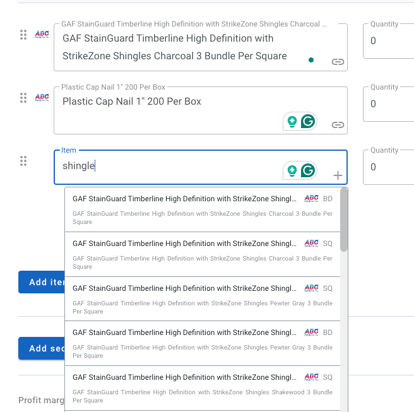414x412 pixels.
Task: Click the lightbulb suggestion icon in Plastic Cap Nail field
Action: [292, 122]
